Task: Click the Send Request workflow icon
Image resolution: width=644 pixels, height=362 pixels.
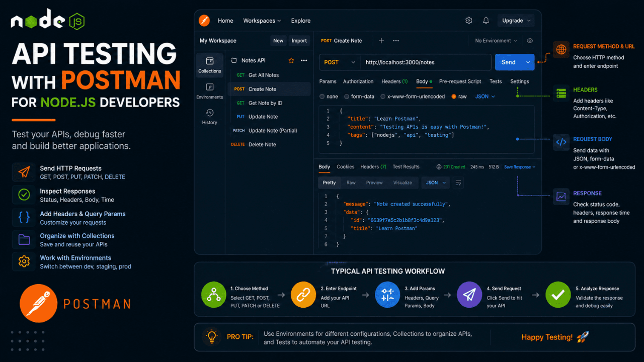Action: coord(469,295)
